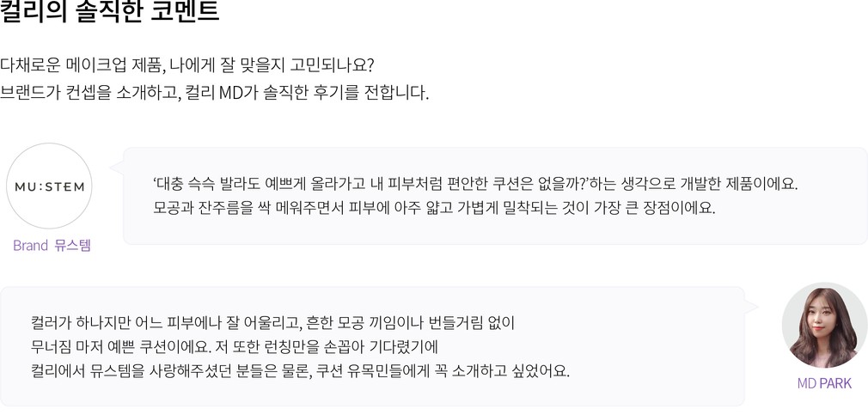Select the purple "Brand" word under the logo
The image size is (868, 415).
30,246
